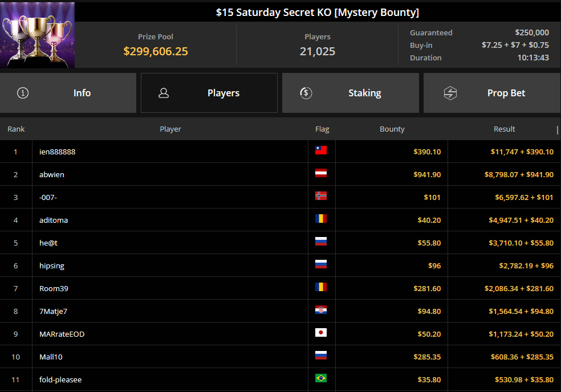
Task: Click Romania flag for aditoma
Action: coord(321,219)
